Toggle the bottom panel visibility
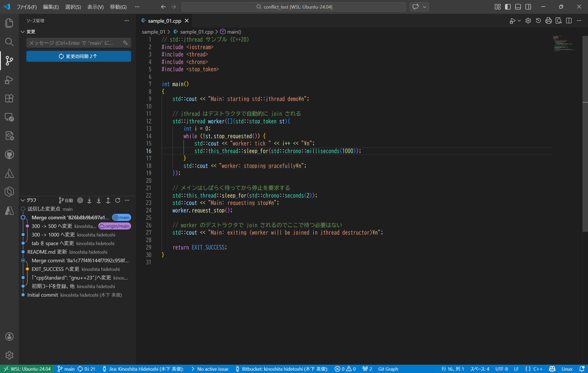 coord(518,7)
